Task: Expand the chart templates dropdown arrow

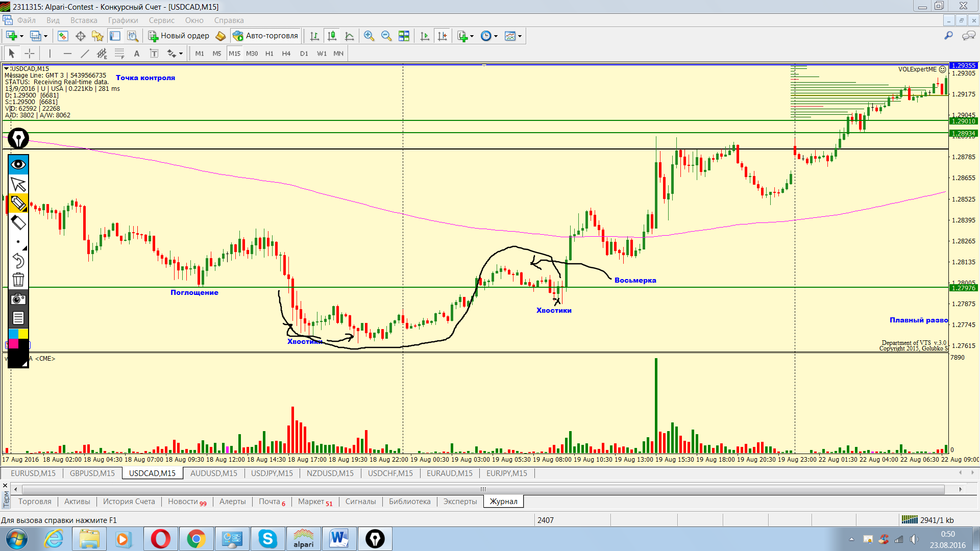Action: (520, 36)
